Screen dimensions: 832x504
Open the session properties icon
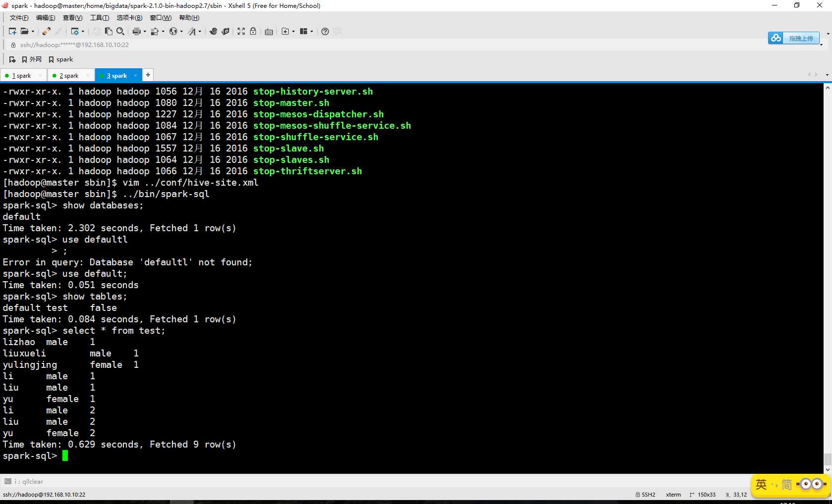point(75,31)
